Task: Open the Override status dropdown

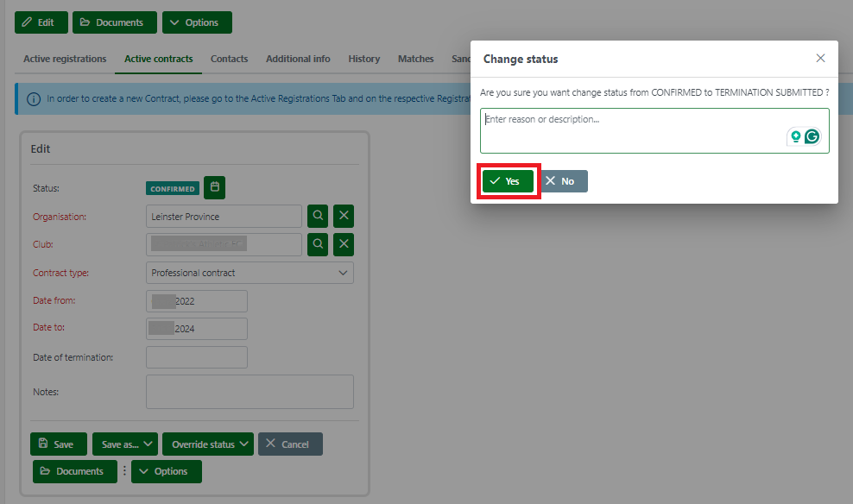Action: (x=207, y=444)
